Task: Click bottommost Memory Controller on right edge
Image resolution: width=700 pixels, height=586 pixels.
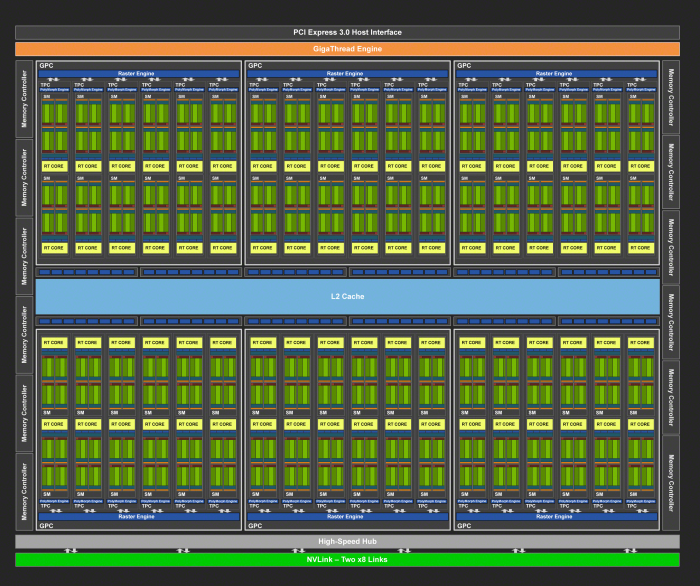Action: tap(671, 483)
